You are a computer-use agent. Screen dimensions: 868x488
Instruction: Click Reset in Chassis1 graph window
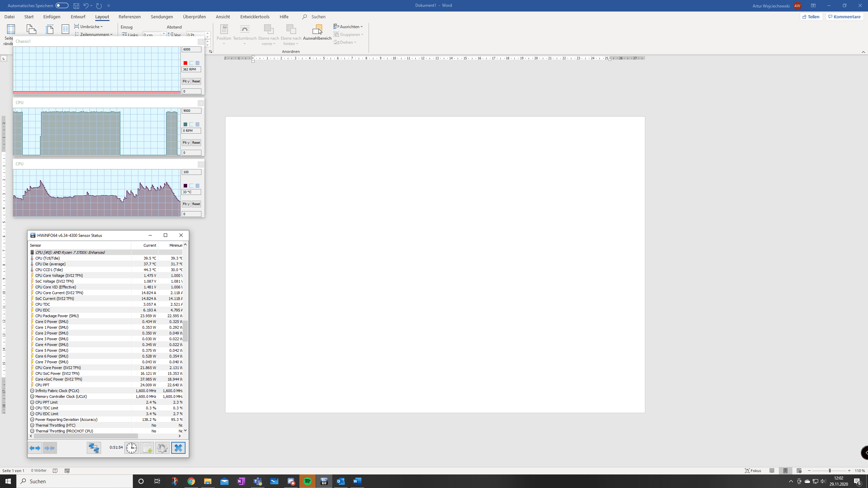(196, 81)
